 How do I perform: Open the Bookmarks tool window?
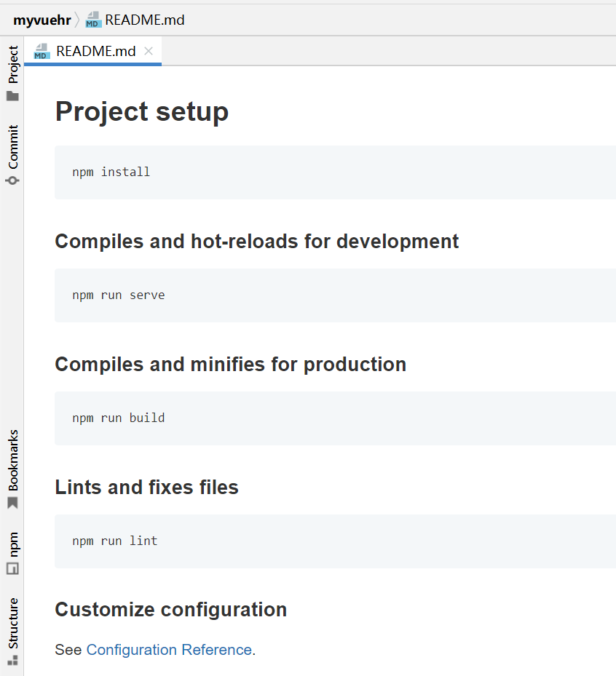click(12, 469)
